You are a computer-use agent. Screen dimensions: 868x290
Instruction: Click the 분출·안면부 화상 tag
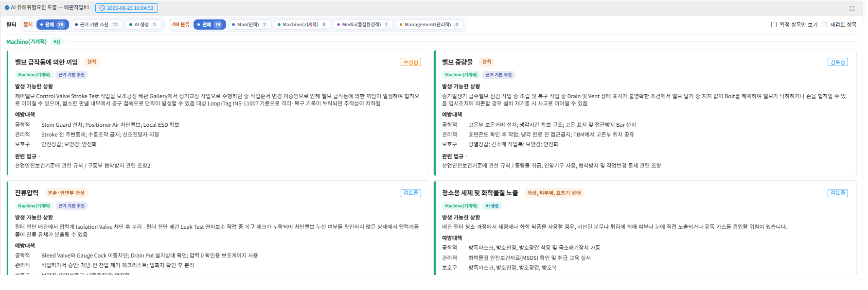pos(66,193)
